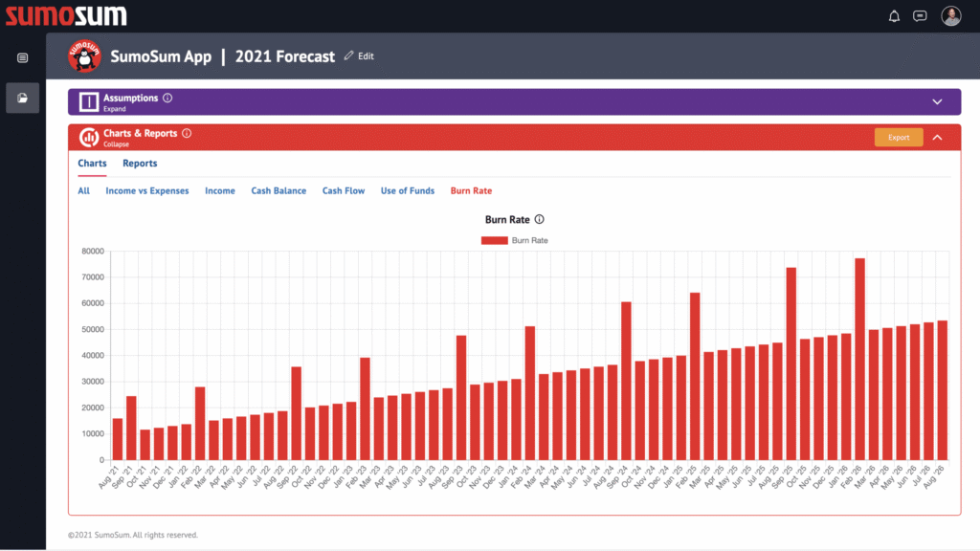980x551 pixels.
Task: Open the Use of Funds chart
Action: (x=408, y=191)
